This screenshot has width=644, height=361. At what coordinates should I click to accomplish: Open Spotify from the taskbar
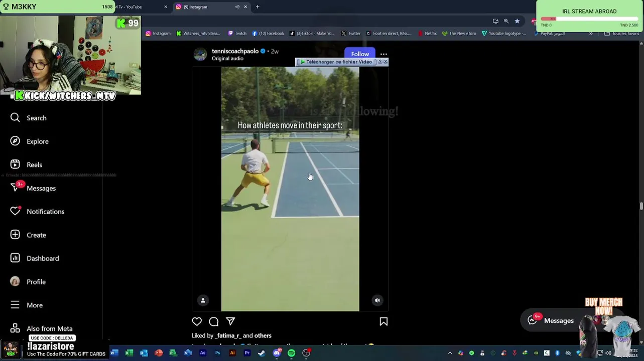[x=291, y=353]
